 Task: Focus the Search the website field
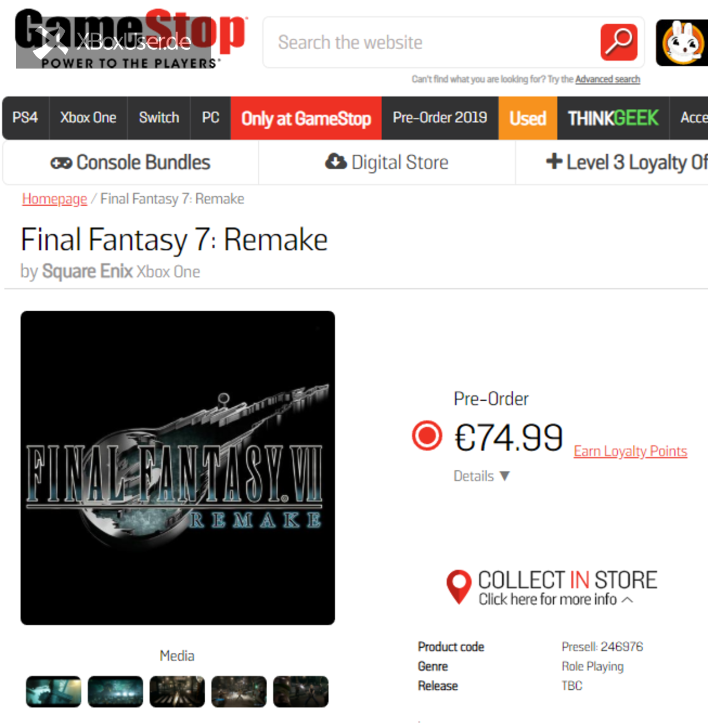(431, 43)
